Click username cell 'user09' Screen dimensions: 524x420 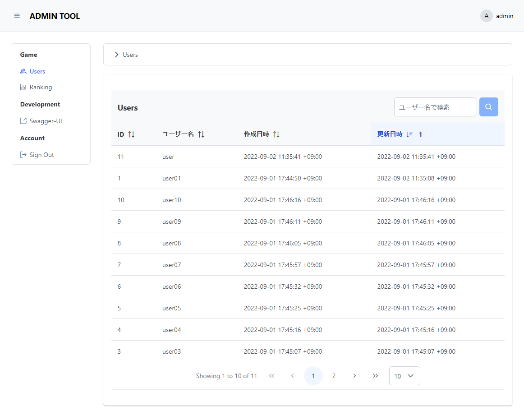(171, 222)
